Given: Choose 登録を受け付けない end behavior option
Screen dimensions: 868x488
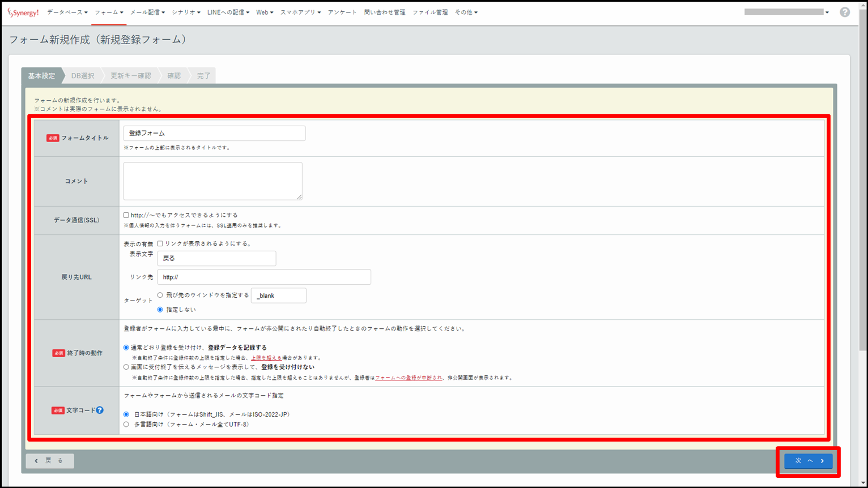Looking at the screenshot, I should click(126, 367).
